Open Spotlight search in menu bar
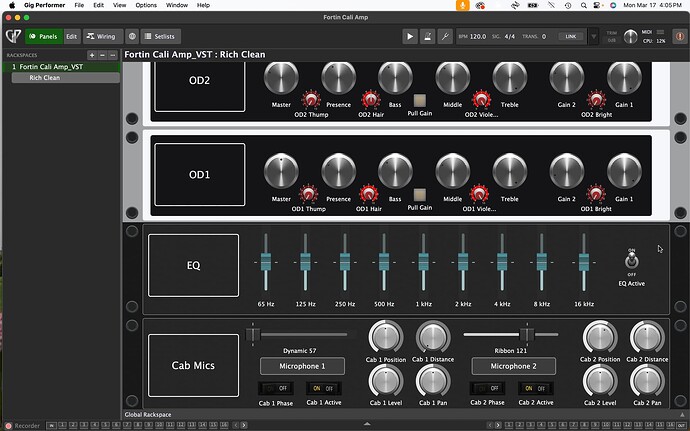 [x=584, y=5]
